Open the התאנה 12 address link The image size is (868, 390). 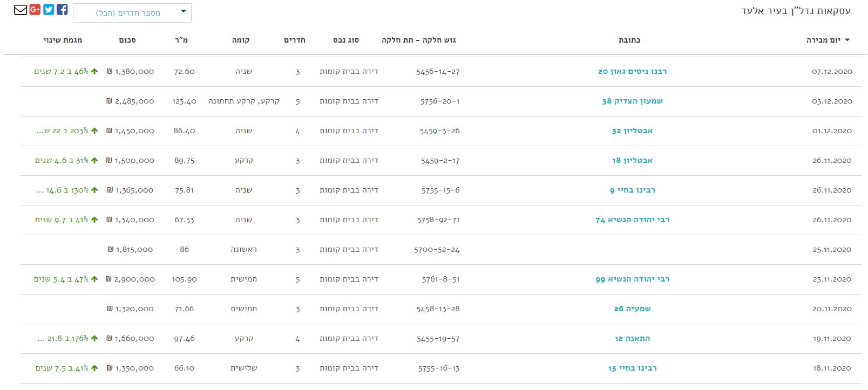click(x=632, y=338)
